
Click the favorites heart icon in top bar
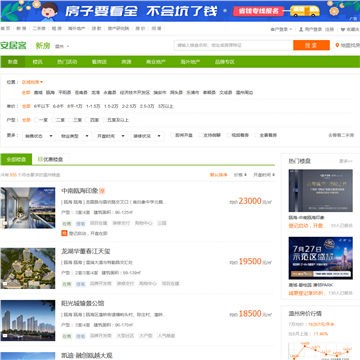click(343, 29)
